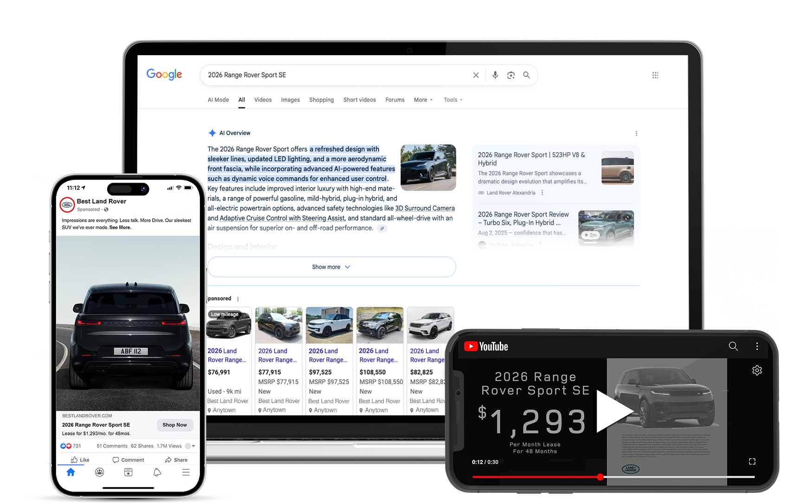Image resolution: width=812 pixels, height=504 pixels.
Task: Open the 3D Surround Camera link
Action: click(x=425, y=208)
